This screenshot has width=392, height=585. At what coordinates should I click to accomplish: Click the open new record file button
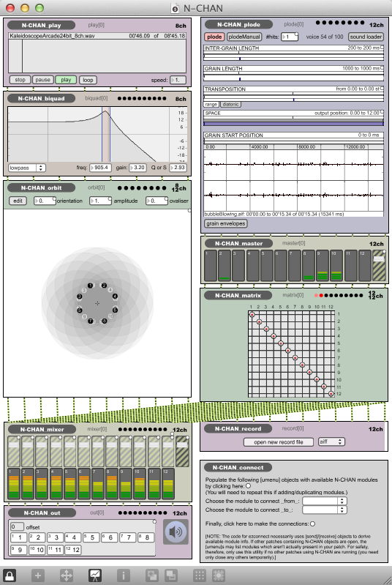point(279,442)
